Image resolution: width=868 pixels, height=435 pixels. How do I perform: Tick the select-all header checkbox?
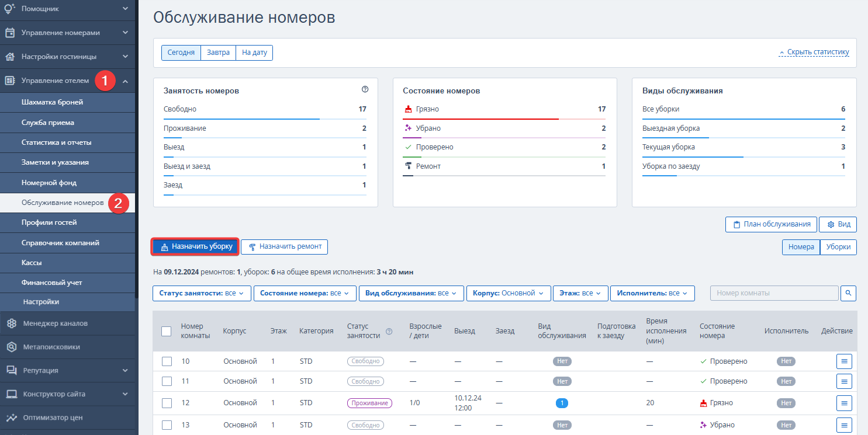coord(167,331)
